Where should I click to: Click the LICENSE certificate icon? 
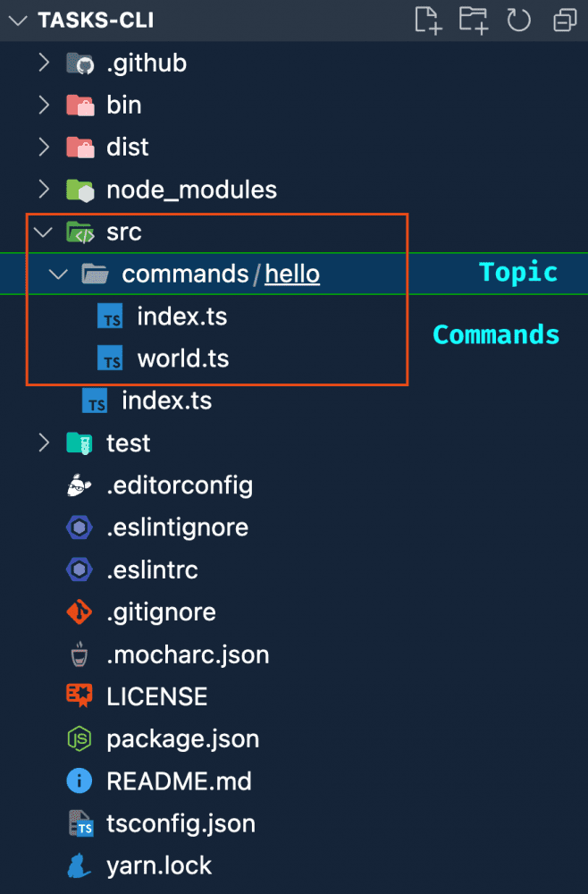[x=80, y=696]
